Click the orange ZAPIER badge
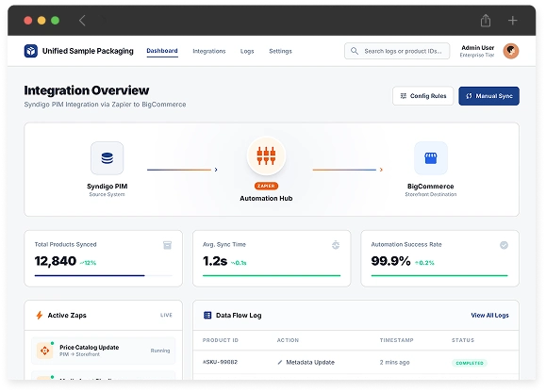This screenshot has width=546, height=392. pyautogui.click(x=266, y=186)
